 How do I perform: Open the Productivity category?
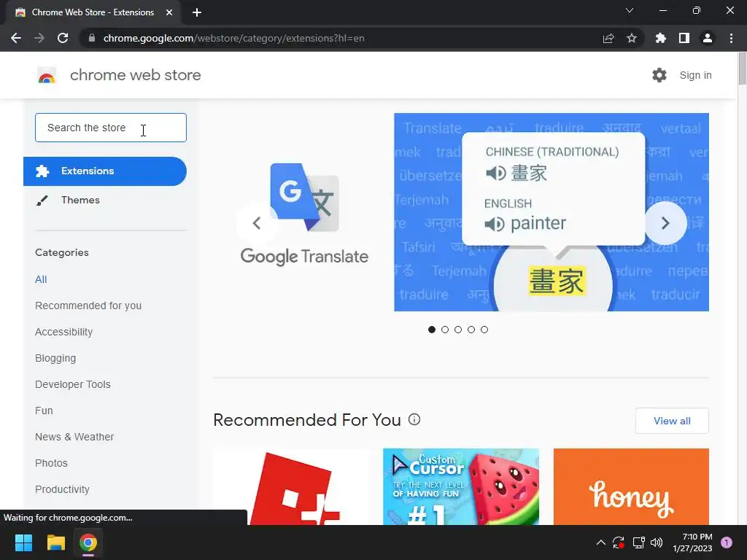click(63, 489)
